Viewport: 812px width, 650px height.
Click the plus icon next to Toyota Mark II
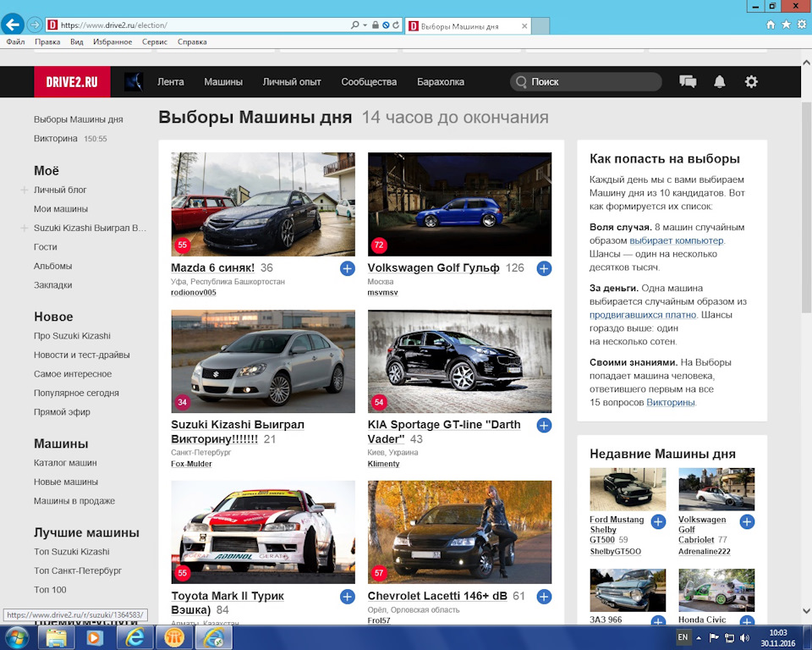[348, 597]
